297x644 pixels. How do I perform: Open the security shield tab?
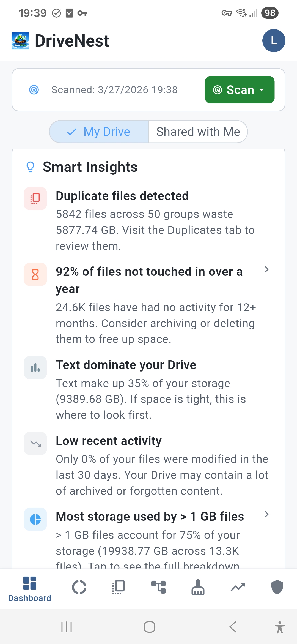coord(277,587)
